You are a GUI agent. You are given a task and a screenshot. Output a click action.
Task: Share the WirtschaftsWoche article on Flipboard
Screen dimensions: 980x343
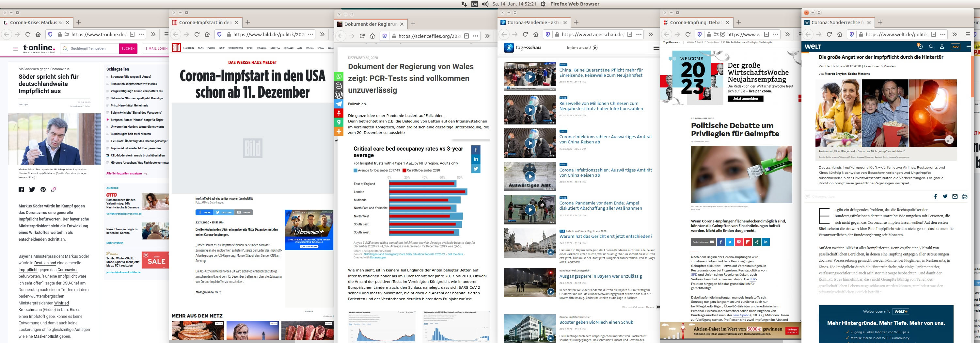point(748,242)
